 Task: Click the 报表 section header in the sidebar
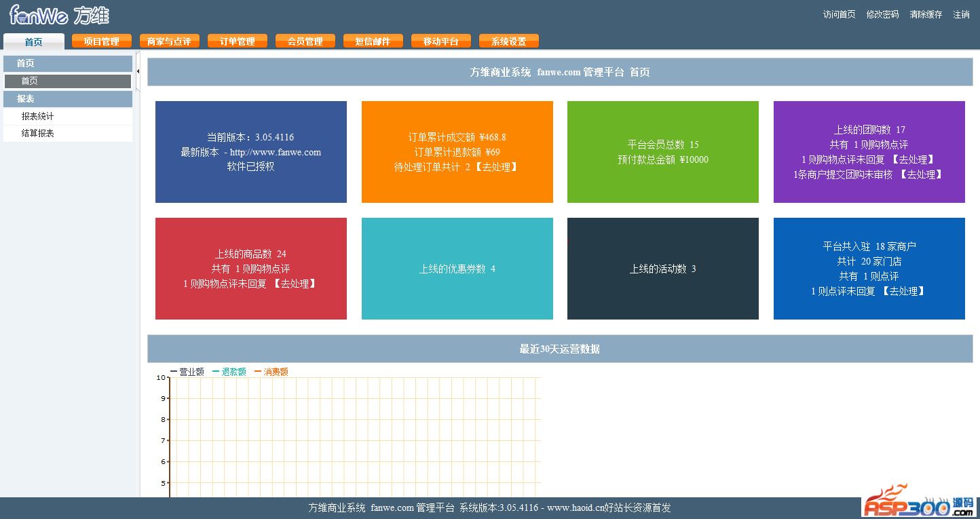[x=68, y=99]
